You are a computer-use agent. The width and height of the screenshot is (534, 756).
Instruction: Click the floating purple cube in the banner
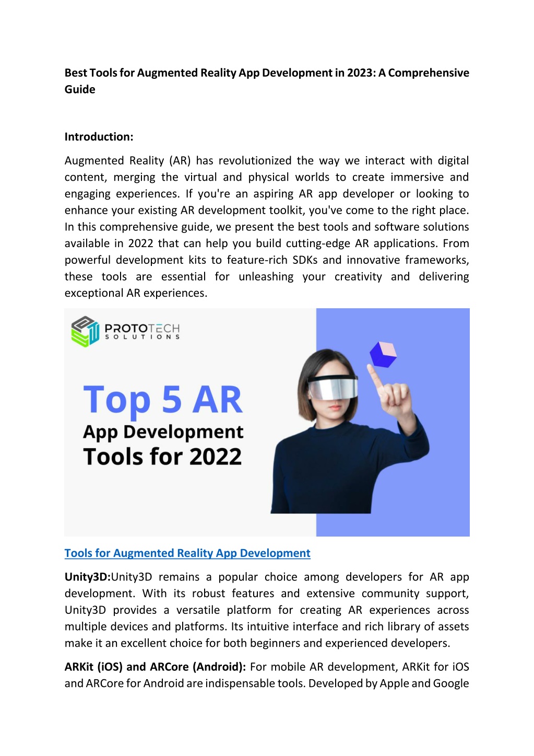coord(383,354)
